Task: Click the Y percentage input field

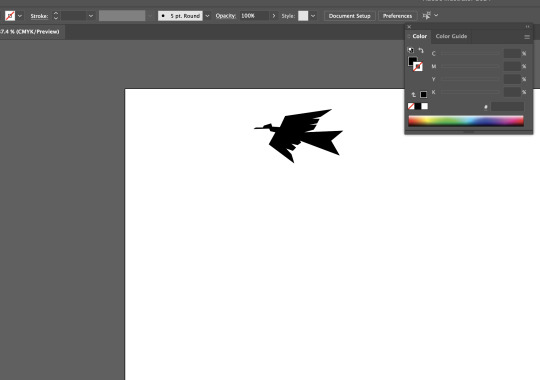Action: coord(512,79)
